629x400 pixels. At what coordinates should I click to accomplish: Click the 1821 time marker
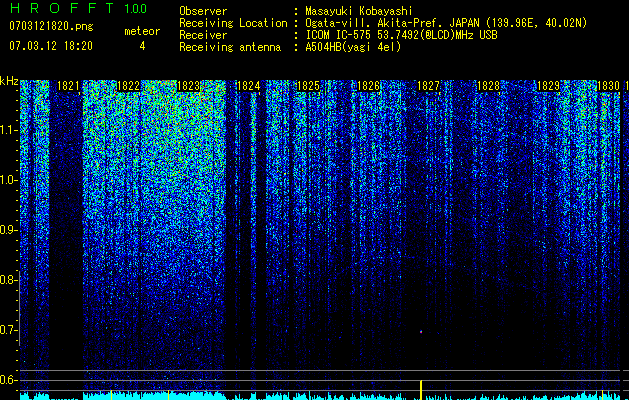(68, 86)
